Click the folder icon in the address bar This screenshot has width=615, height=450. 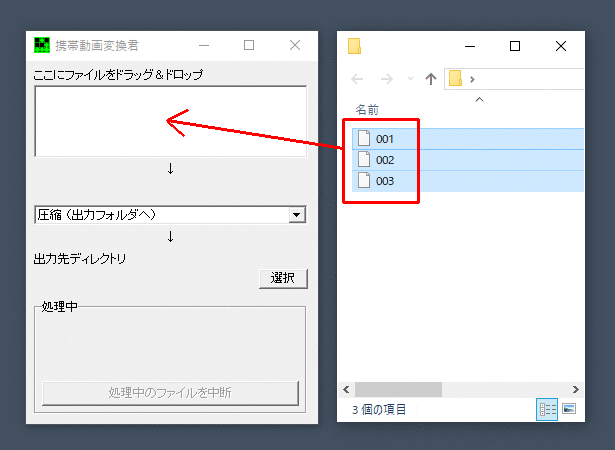(456, 78)
